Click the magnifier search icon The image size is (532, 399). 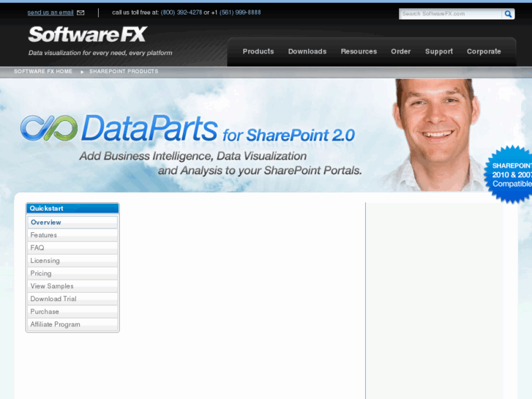coord(508,14)
